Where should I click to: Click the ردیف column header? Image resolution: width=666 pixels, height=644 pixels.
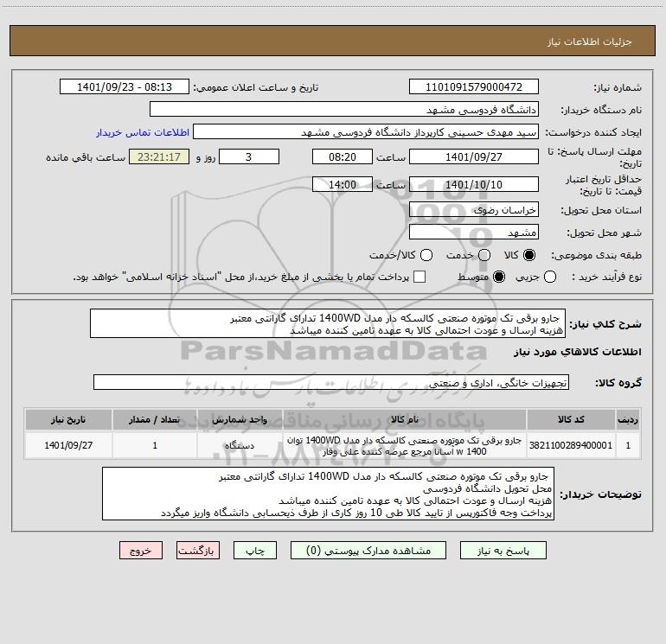[x=628, y=420]
